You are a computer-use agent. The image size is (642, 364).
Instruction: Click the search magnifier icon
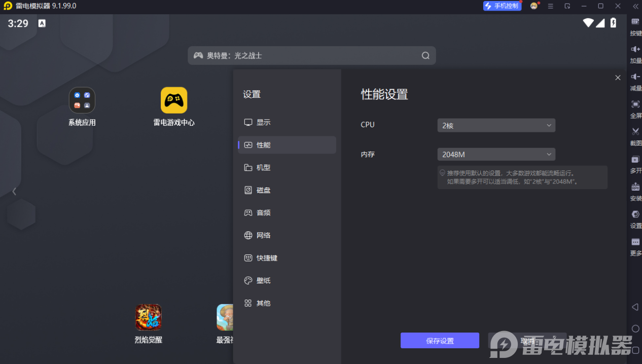(x=425, y=56)
